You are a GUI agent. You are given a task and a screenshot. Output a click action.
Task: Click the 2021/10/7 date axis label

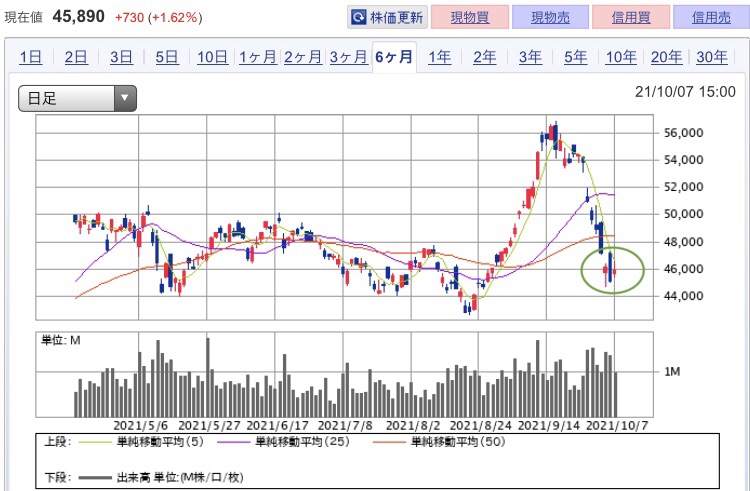coord(617,426)
